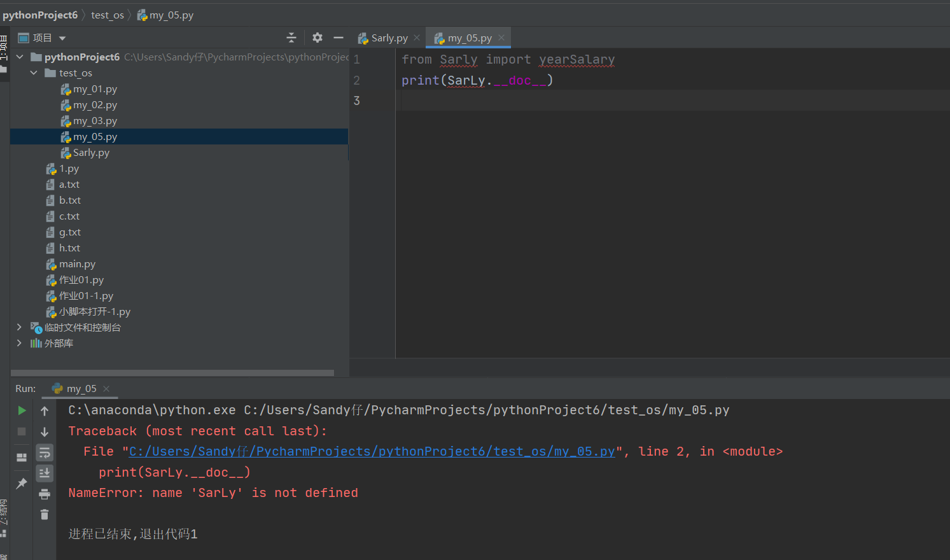Toggle soft-wrap in Run console
Screen dimensions: 950x560
45,452
